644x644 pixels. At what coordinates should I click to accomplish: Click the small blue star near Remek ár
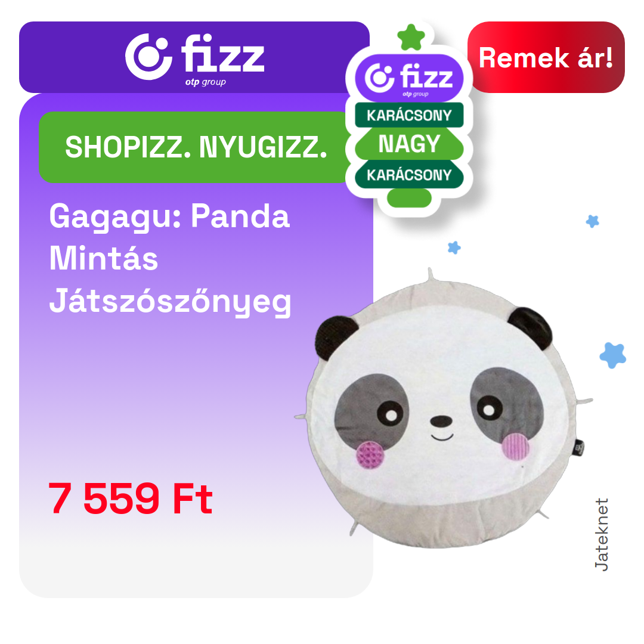[592, 221]
